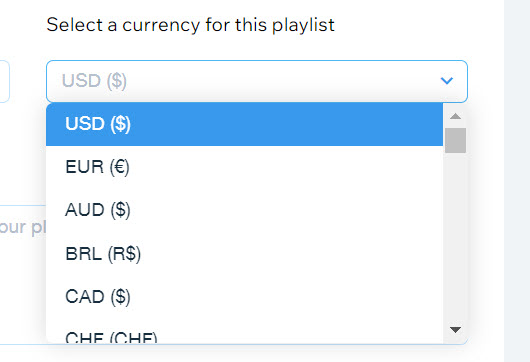530x362 pixels.
Task: Click the light gray side panel at right edge
Action: tap(517, 181)
